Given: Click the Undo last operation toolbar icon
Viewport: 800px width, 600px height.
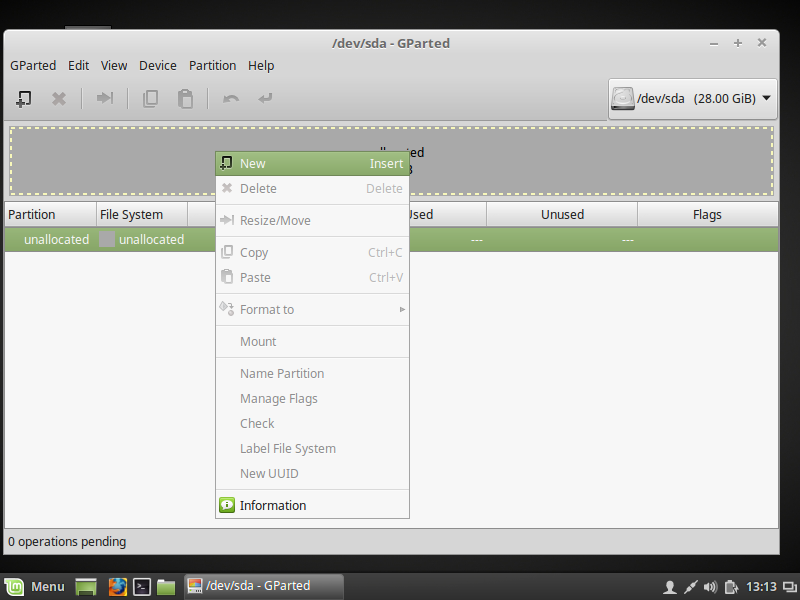Looking at the screenshot, I should coord(231,98).
